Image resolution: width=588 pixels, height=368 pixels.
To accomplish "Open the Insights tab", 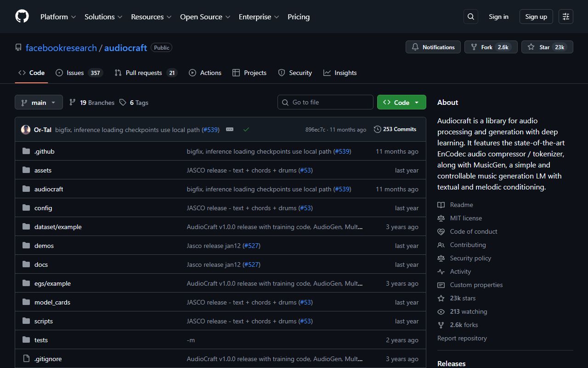I will pos(340,73).
